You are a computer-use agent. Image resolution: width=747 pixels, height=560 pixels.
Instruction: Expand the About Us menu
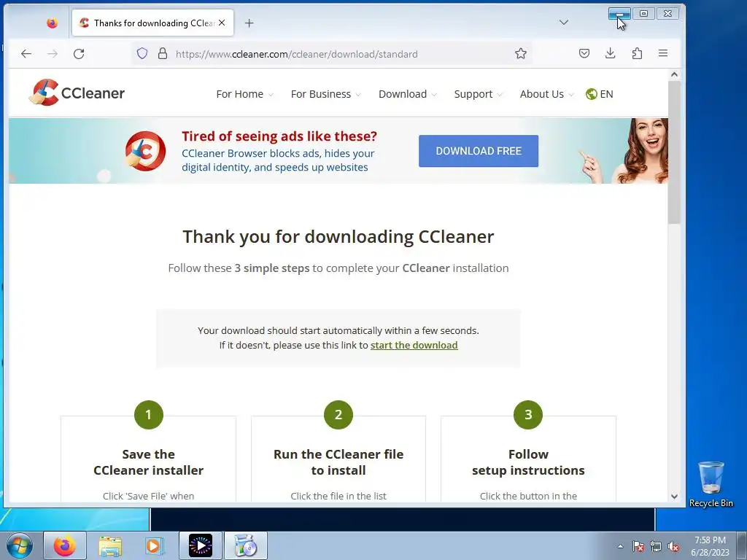(547, 94)
